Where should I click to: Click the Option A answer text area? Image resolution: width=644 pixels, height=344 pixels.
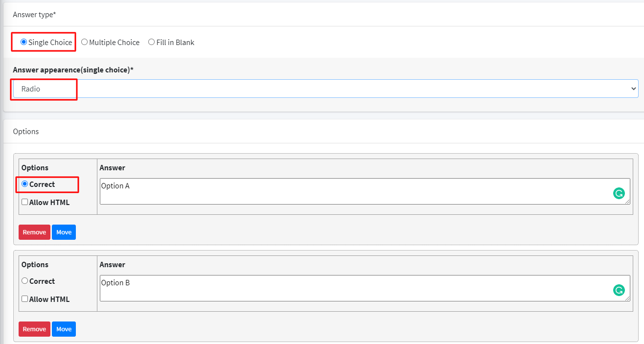(x=365, y=191)
